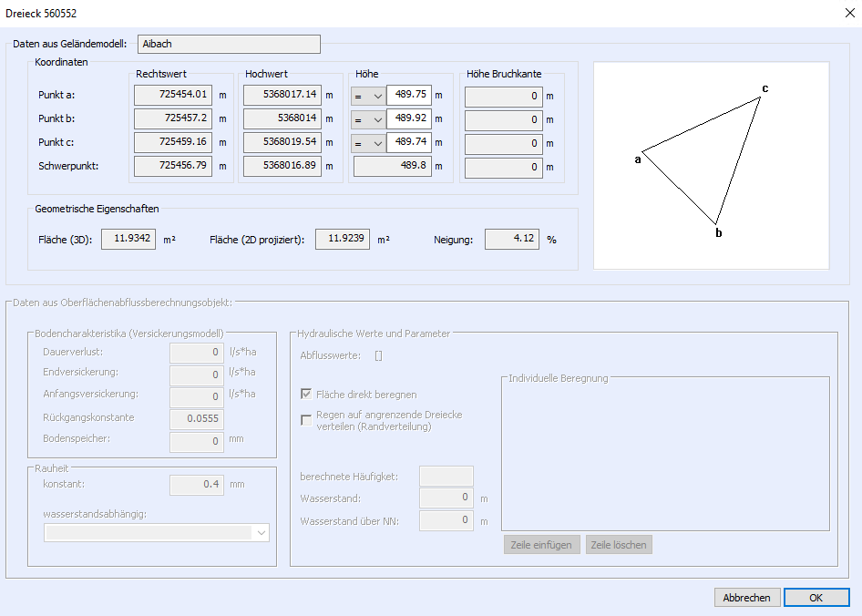862x616 pixels.
Task: Click the triangle preview diagram
Action: point(711,166)
